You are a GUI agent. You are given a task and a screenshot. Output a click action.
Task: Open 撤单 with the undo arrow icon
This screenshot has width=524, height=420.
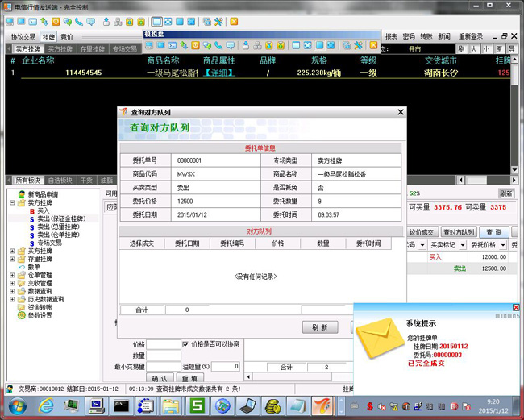coord(34,267)
